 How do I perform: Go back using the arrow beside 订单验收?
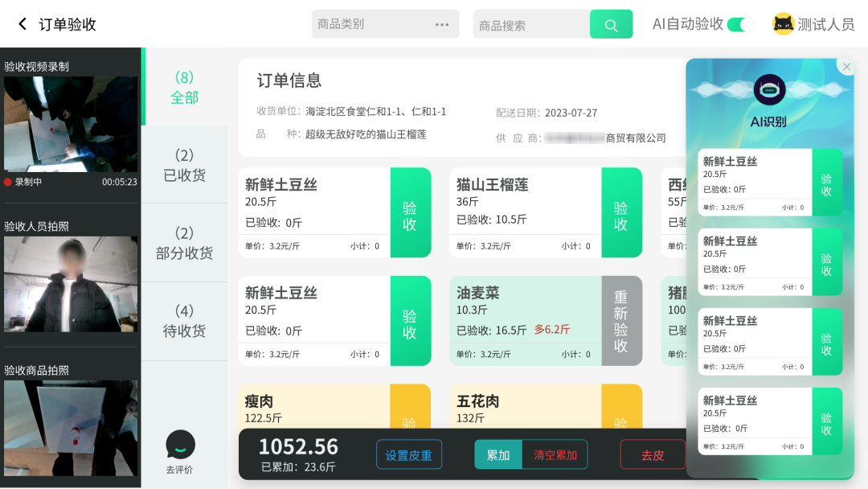(x=23, y=24)
